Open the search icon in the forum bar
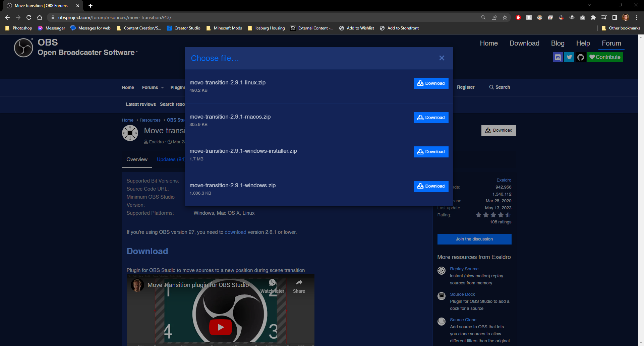The width and height of the screenshot is (644, 346). point(491,87)
